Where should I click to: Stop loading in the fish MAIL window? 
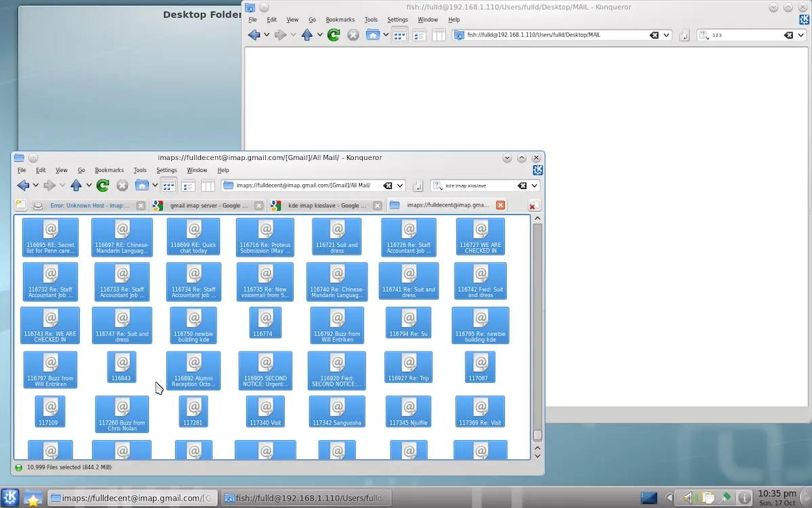(x=353, y=35)
